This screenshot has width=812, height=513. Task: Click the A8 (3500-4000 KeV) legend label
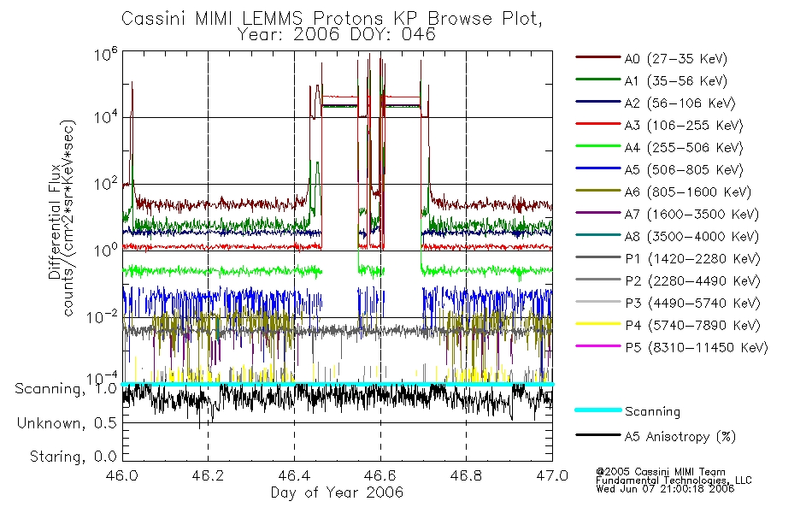pyautogui.click(x=691, y=237)
